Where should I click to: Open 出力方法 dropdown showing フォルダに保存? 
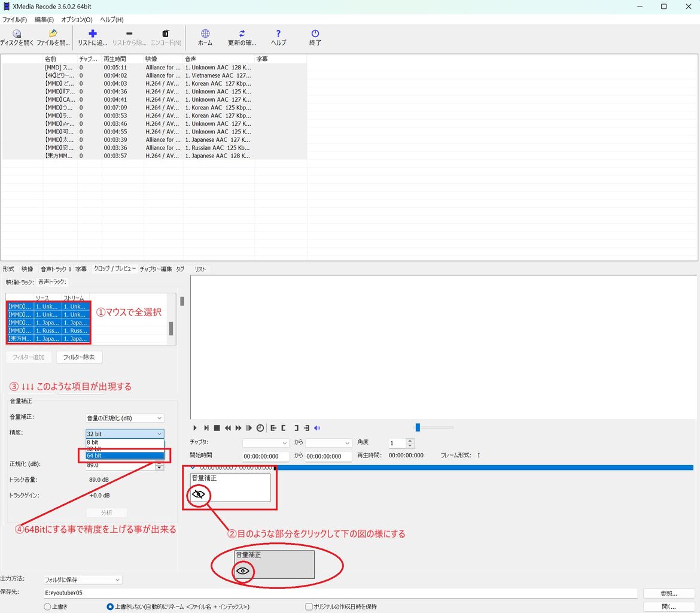click(83, 580)
